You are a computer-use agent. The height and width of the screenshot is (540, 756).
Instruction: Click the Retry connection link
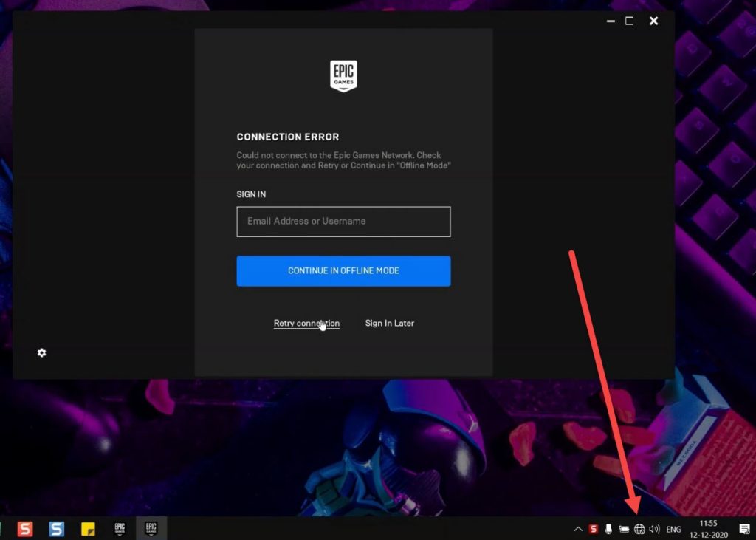[x=306, y=323]
